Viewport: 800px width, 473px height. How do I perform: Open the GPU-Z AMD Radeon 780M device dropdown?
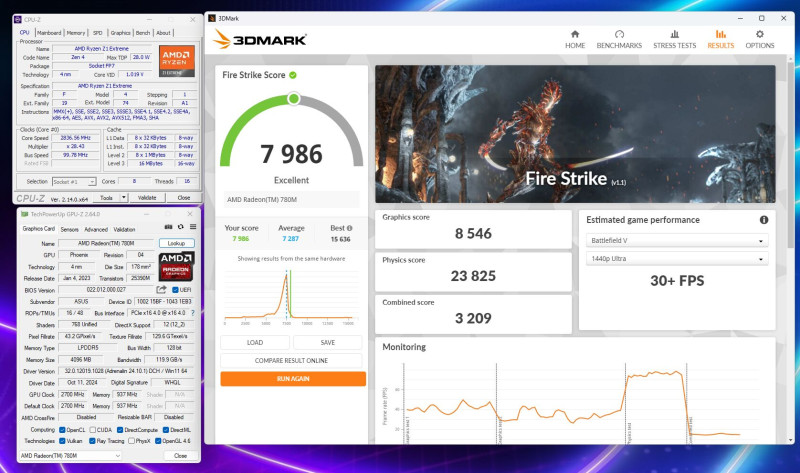coord(70,456)
